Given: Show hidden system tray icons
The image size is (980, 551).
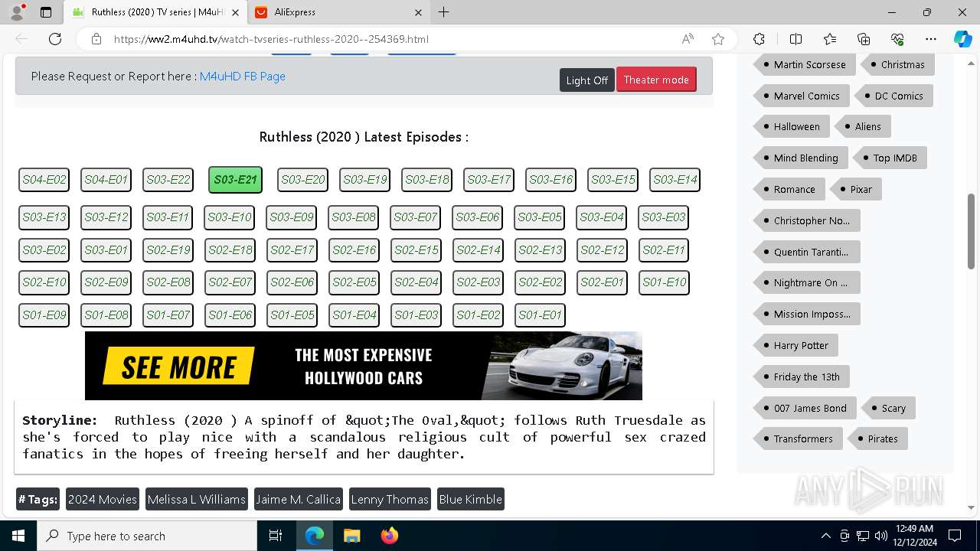Looking at the screenshot, I should click(x=825, y=536).
